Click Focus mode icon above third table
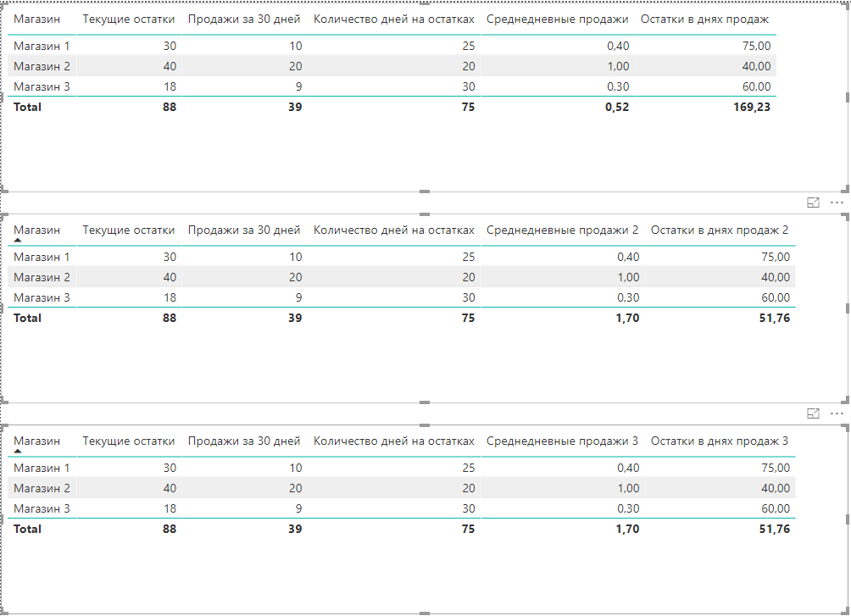Image resolution: width=851 pixels, height=616 pixels. tap(813, 413)
